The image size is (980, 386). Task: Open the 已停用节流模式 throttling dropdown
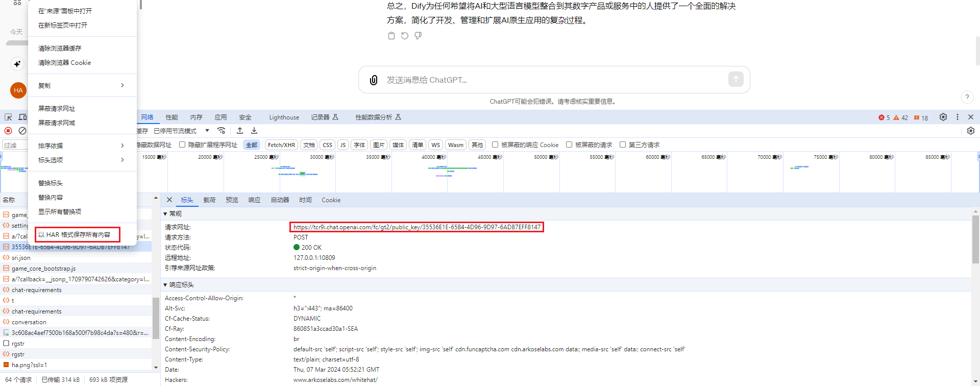click(182, 131)
